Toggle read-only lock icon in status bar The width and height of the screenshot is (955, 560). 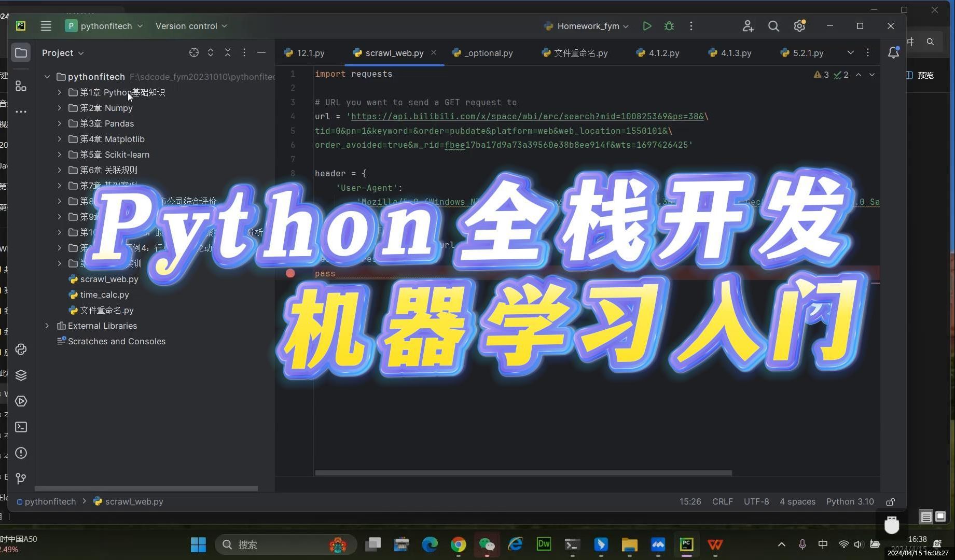(x=891, y=502)
